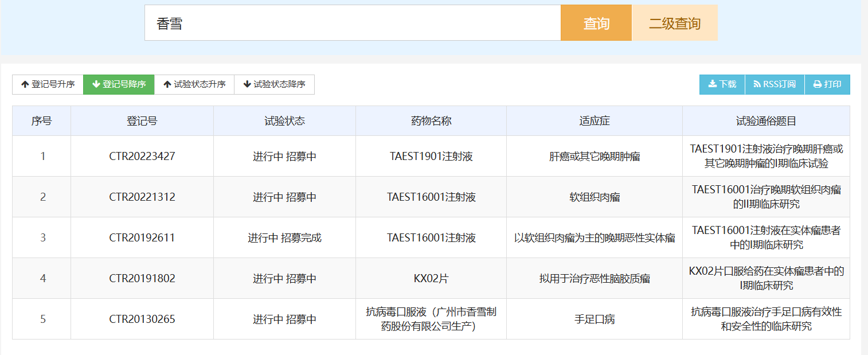Sort by 试验状态升序

(x=194, y=84)
